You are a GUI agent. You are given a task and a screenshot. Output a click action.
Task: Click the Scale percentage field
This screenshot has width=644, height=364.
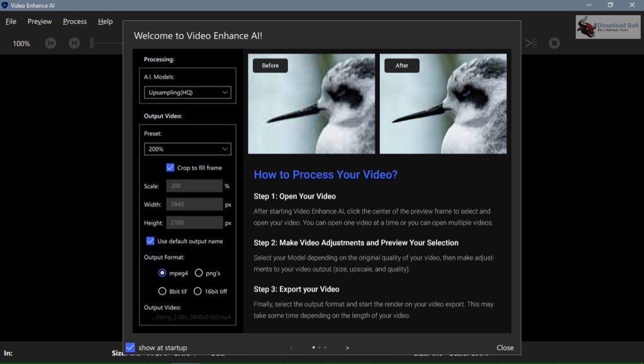tap(194, 186)
